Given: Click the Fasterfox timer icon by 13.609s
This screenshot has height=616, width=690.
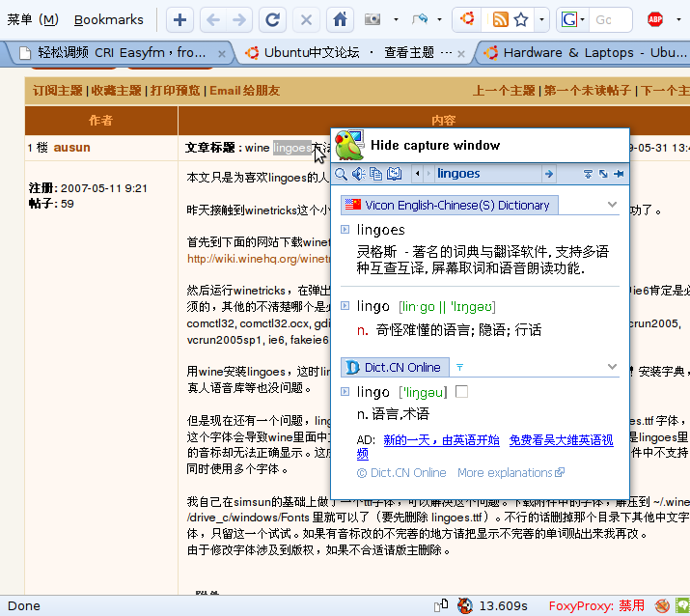Looking at the screenshot, I should (x=465, y=606).
